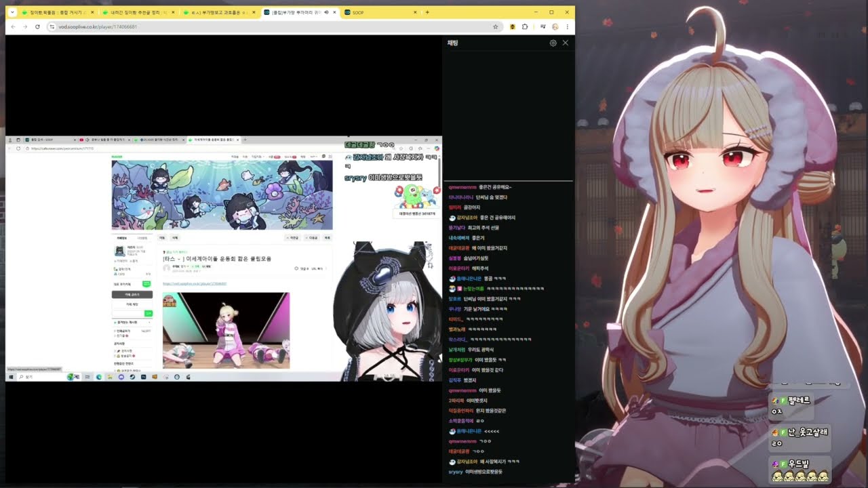Screen dimensions: 868x488
Task: Open new tab in streamed inner browser
Action: pos(245,140)
